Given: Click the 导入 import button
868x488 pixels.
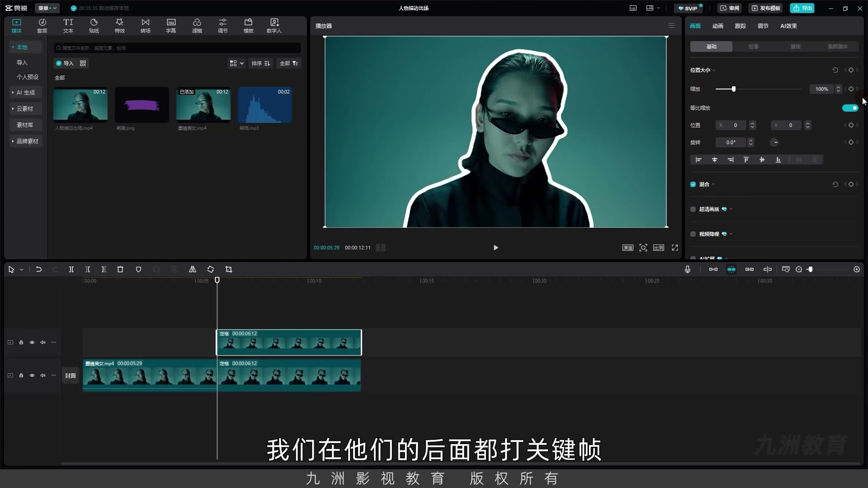Looking at the screenshot, I should point(64,63).
